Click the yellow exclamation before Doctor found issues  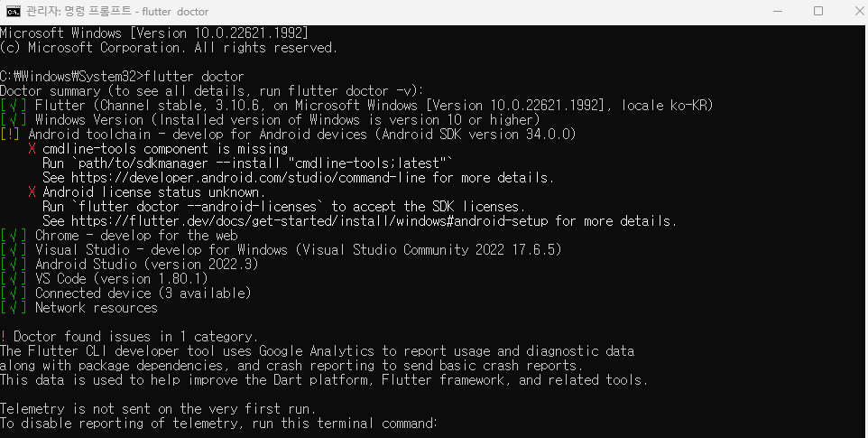pos(4,336)
